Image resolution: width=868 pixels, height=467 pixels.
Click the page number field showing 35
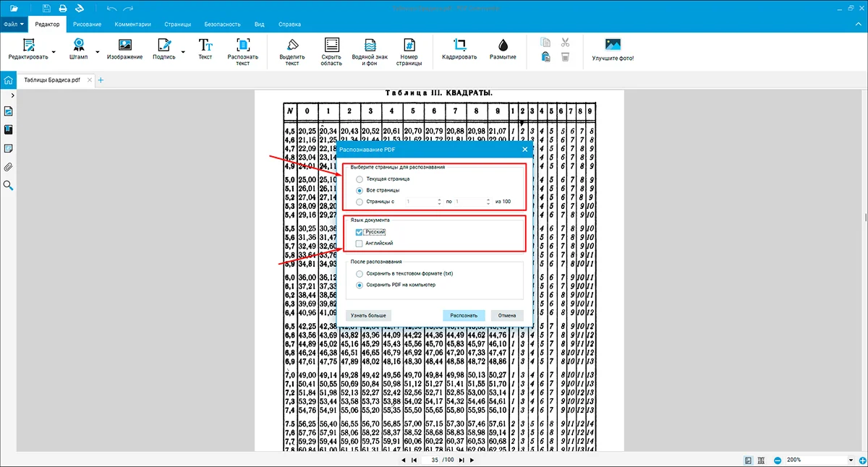coord(435,460)
